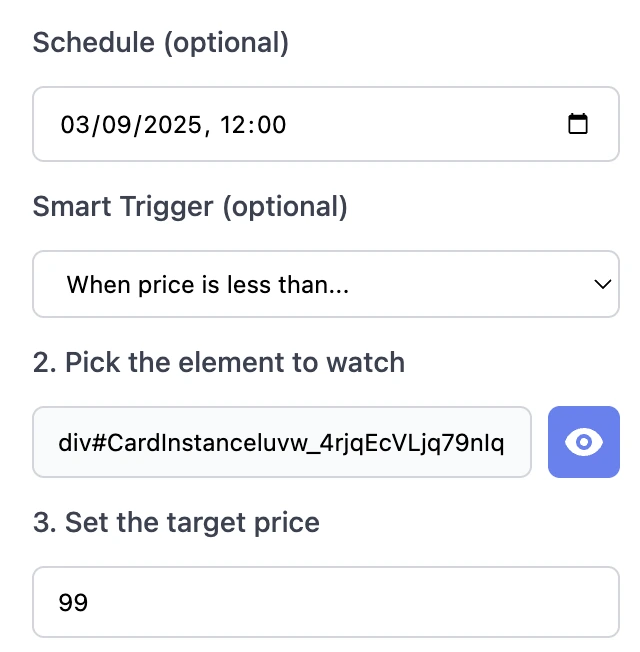Click the "3. Set the target price" heading
The height and width of the screenshot is (652, 640).
point(176,522)
